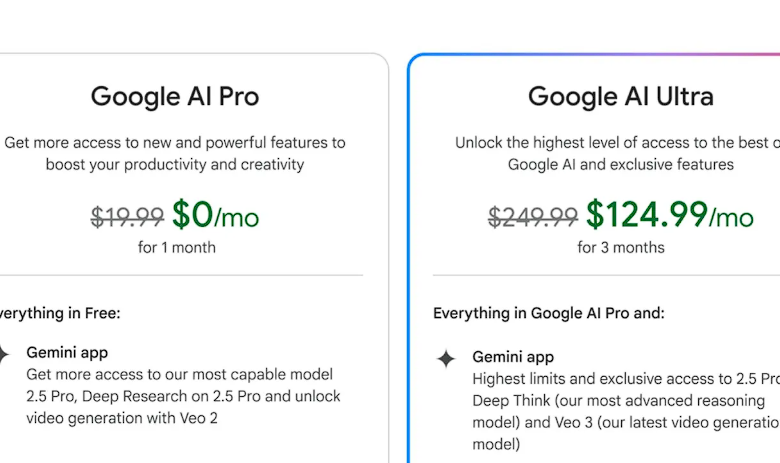Click the "for 3 months" offer text
The image size is (780, 463).
pyautogui.click(x=621, y=247)
